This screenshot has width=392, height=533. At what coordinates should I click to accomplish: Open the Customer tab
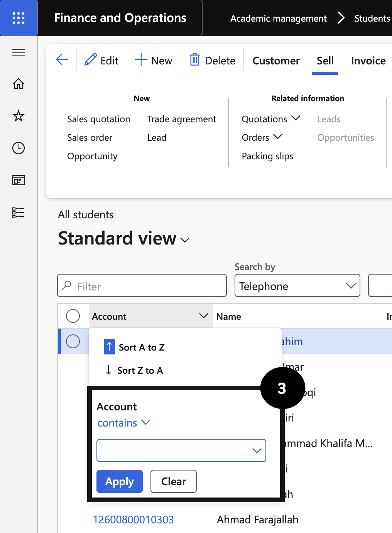(x=276, y=61)
